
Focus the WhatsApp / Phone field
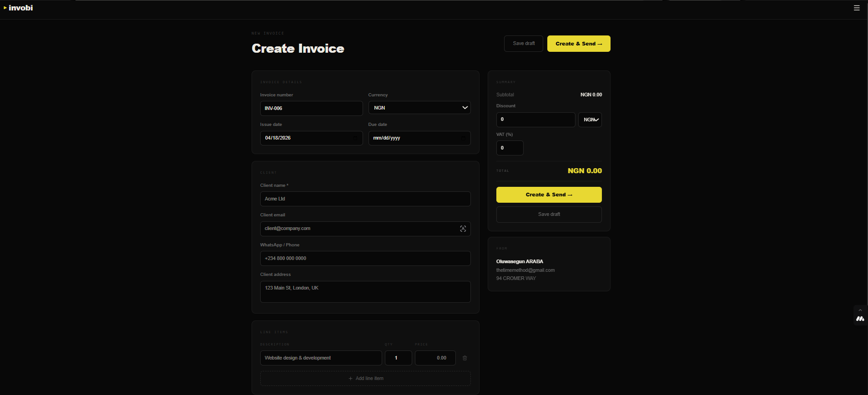[365, 258]
